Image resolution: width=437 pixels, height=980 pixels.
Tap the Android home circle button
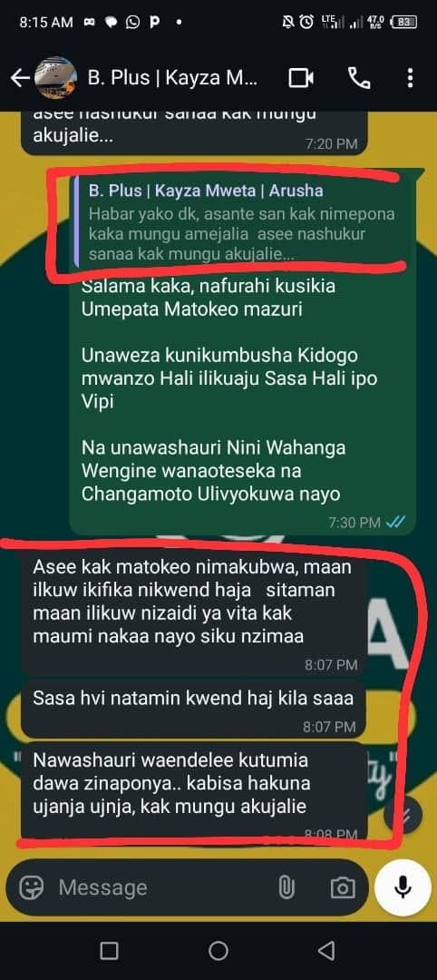[x=218, y=951]
